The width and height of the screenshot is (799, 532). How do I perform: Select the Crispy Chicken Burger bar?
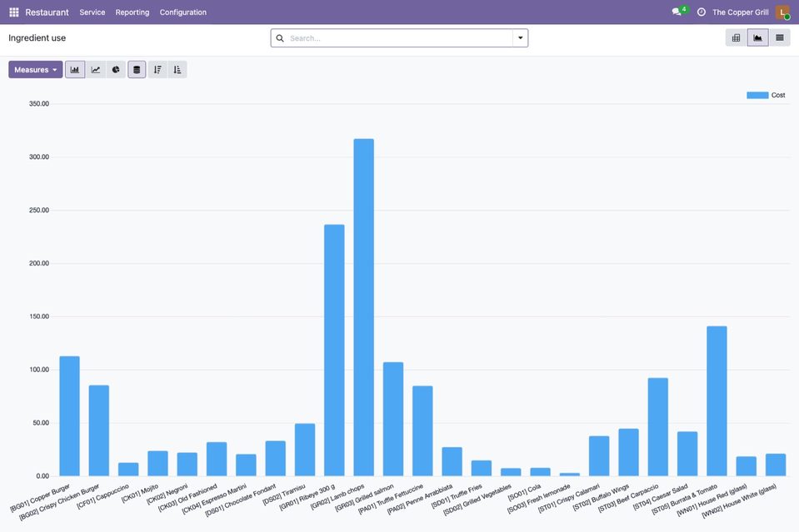[99, 430]
